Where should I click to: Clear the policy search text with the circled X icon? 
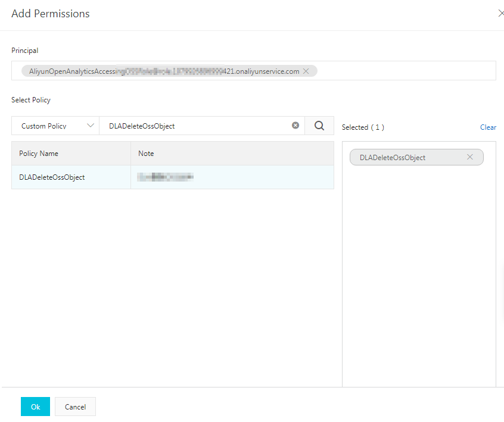(295, 126)
